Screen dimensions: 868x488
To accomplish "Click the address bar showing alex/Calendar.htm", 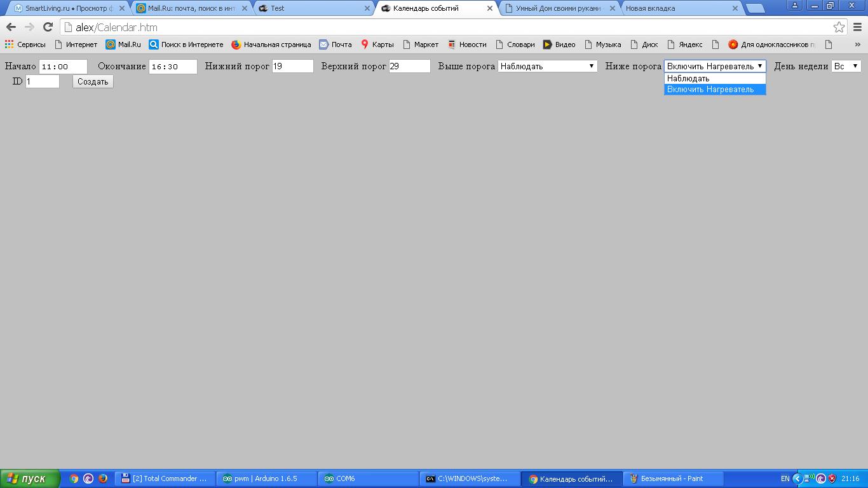I will (445, 27).
